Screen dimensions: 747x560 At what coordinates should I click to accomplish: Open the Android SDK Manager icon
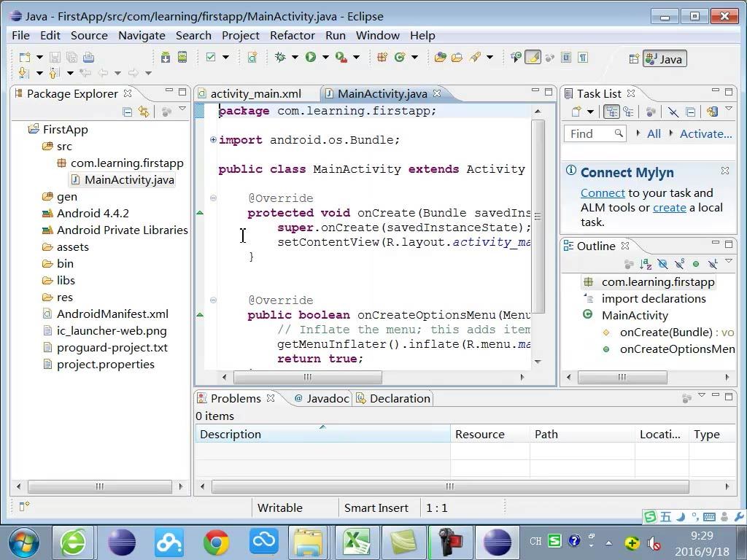(165, 57)
